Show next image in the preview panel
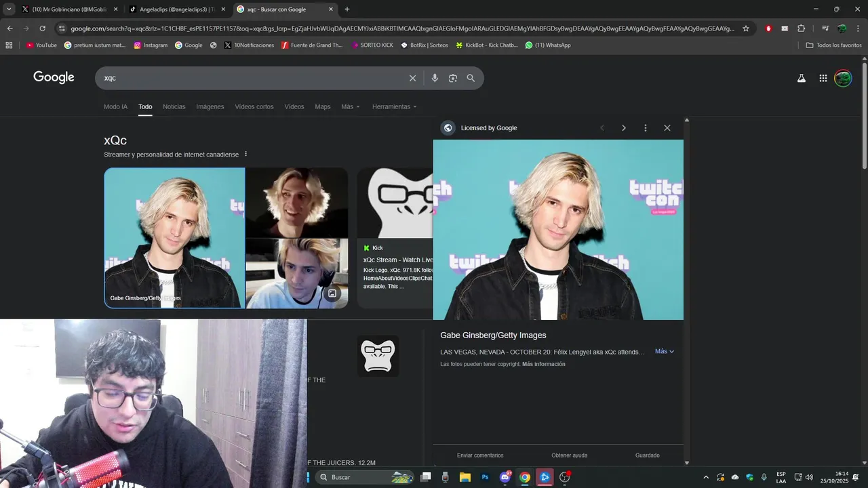The image size is (868, 488). 624,128
